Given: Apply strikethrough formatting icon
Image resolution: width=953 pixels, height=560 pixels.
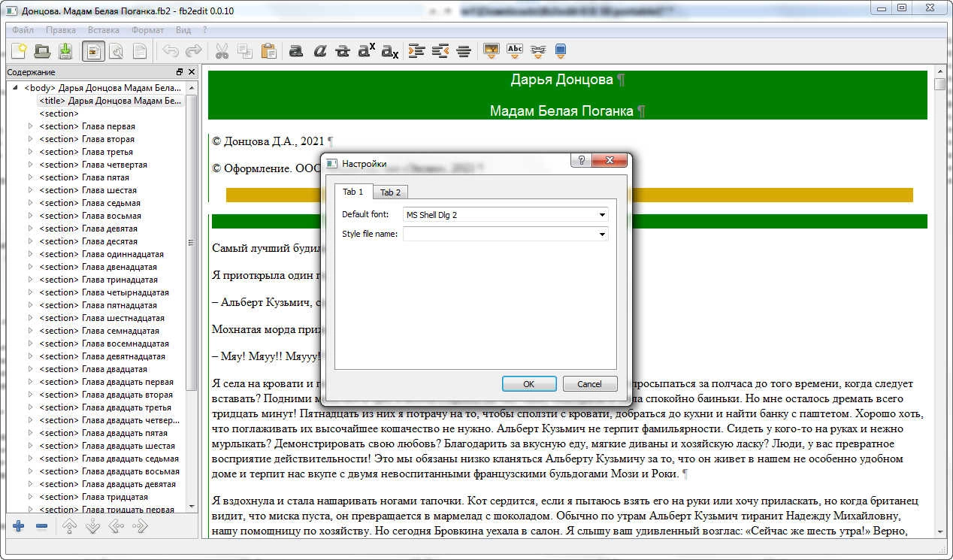Looking at the screenshot, I should tap(343, 51).
